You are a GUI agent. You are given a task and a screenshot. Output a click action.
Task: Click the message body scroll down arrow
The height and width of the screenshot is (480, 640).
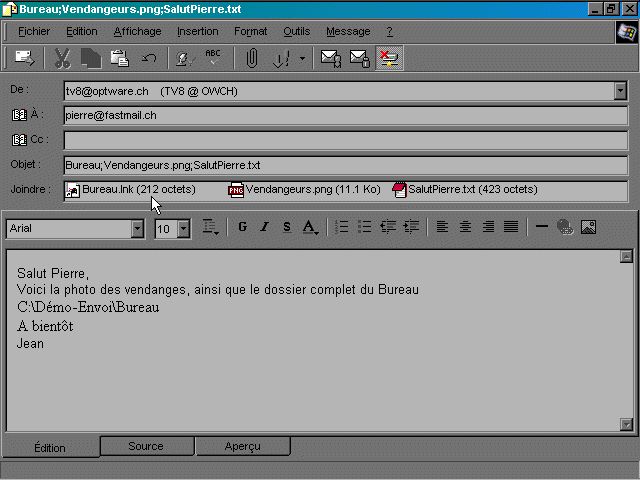(x=626, y=424)
